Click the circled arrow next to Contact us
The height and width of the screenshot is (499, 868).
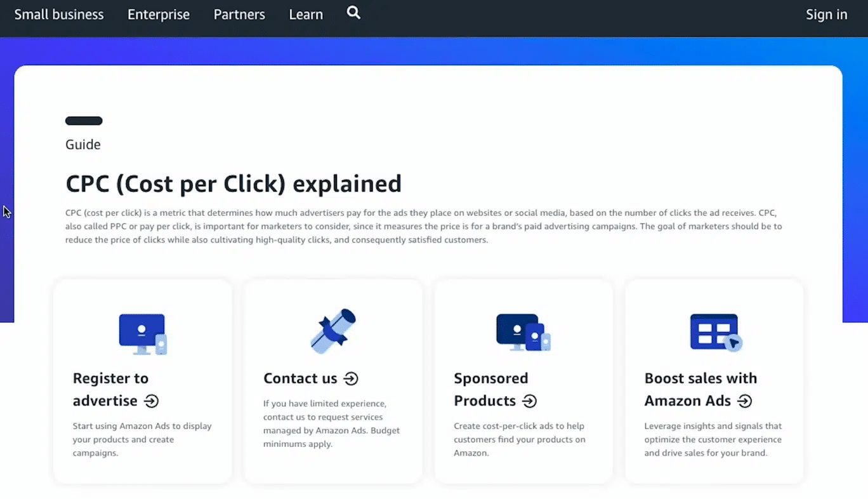click(x=351, y=379)
